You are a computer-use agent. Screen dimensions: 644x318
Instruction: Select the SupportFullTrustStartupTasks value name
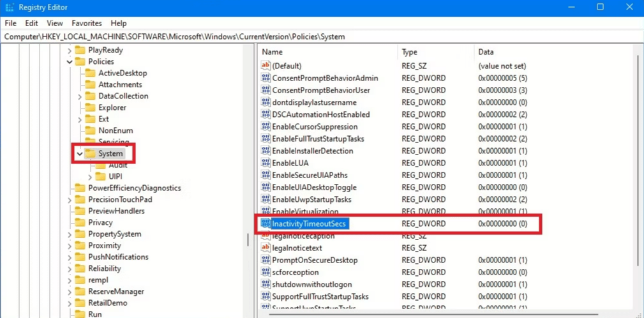[x=320, y=297]
